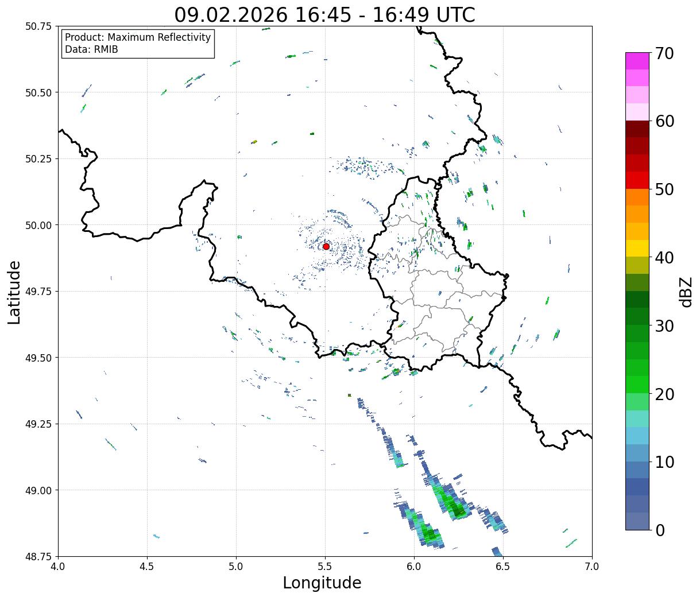Click the cyan colorbar segment above 10
Image resolution: width=700 pixels, height=597 pixels.
pos(637,453)
